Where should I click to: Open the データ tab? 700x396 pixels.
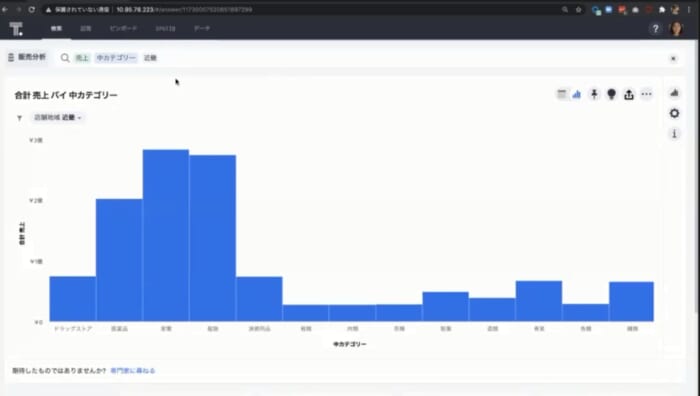[x=202, y=29]
